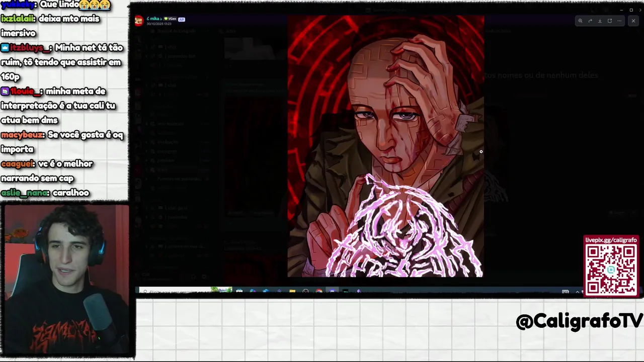The height and width of the screenshot is (362, 644).
Task: Click the 'livepix.gg/caligrafo' link text
Action: [611, 240]
